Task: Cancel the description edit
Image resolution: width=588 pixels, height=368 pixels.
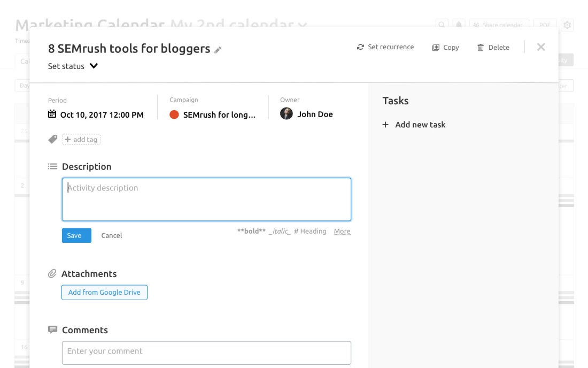Action: [x=112, y=235]
